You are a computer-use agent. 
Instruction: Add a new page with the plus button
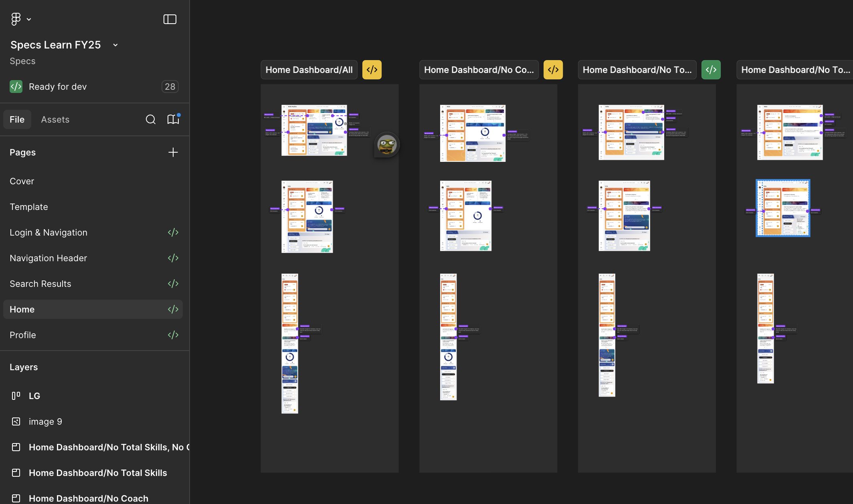[x=173, y=152]
